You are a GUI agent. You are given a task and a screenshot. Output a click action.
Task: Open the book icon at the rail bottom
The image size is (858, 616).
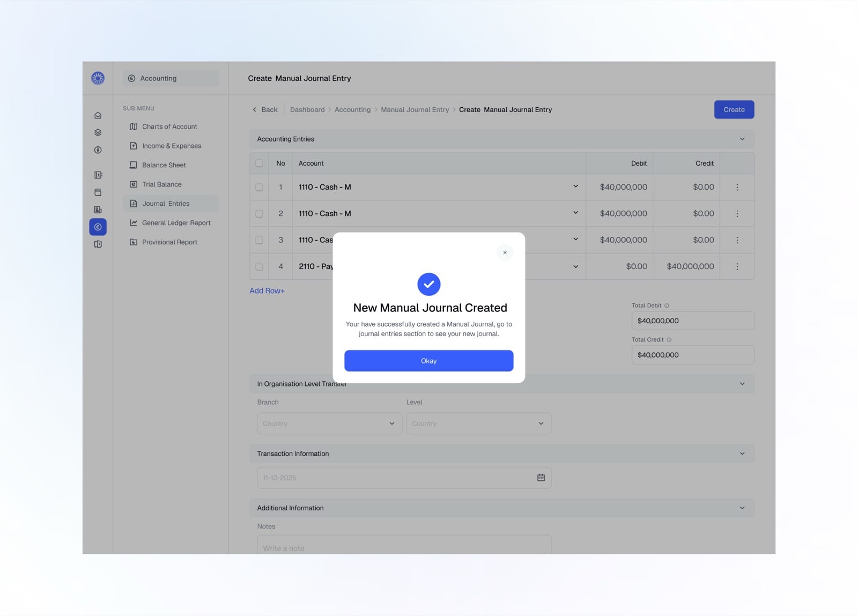point(98,244)
